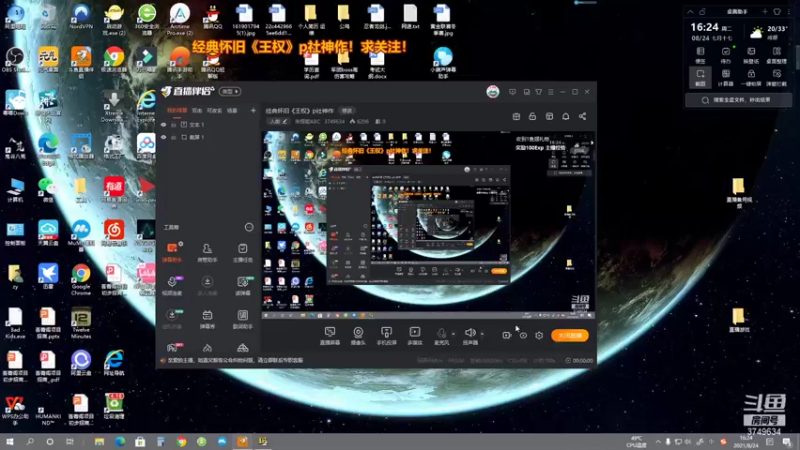Expand the microphone options arrow
Viewport: 800px width, 450px height.
point(454,334)
